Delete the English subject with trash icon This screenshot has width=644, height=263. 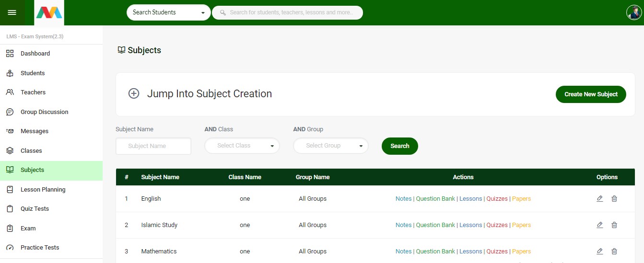(x=614, y=199)
